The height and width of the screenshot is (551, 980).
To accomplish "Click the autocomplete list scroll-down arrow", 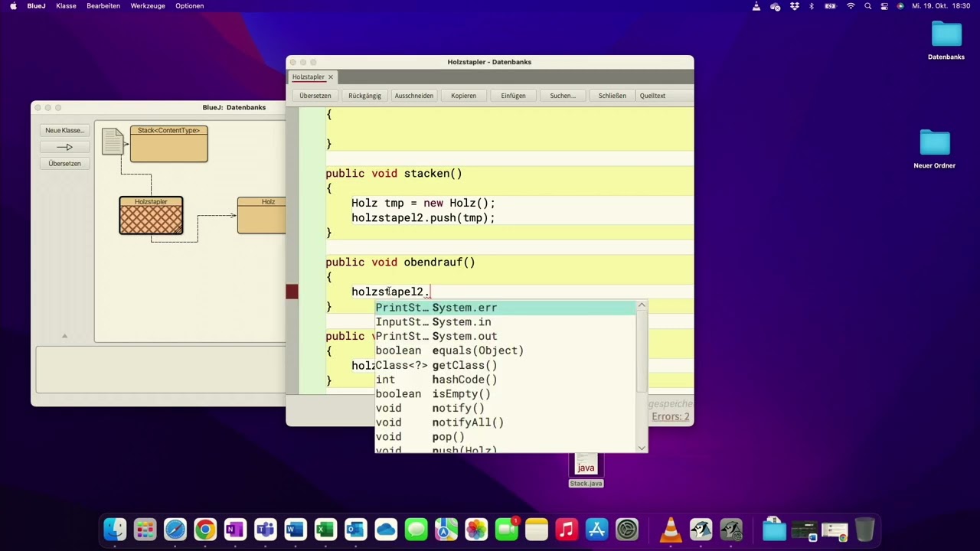I will click(642, 448).
